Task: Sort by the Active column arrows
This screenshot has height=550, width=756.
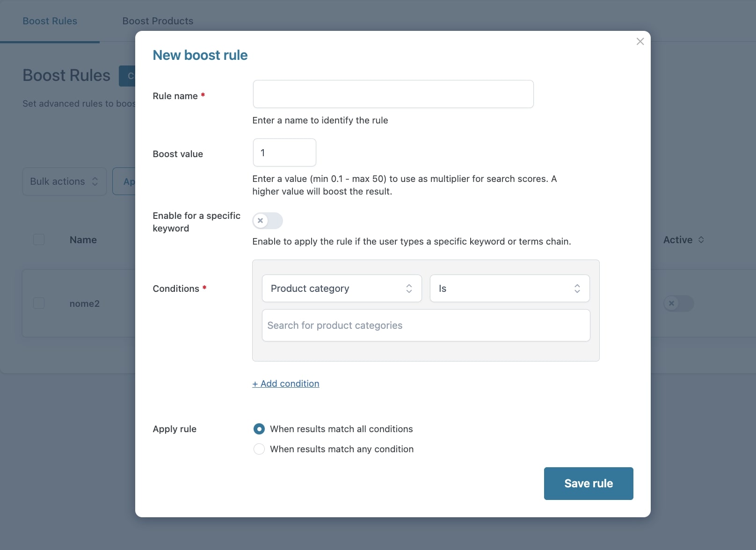Action: 701,240
